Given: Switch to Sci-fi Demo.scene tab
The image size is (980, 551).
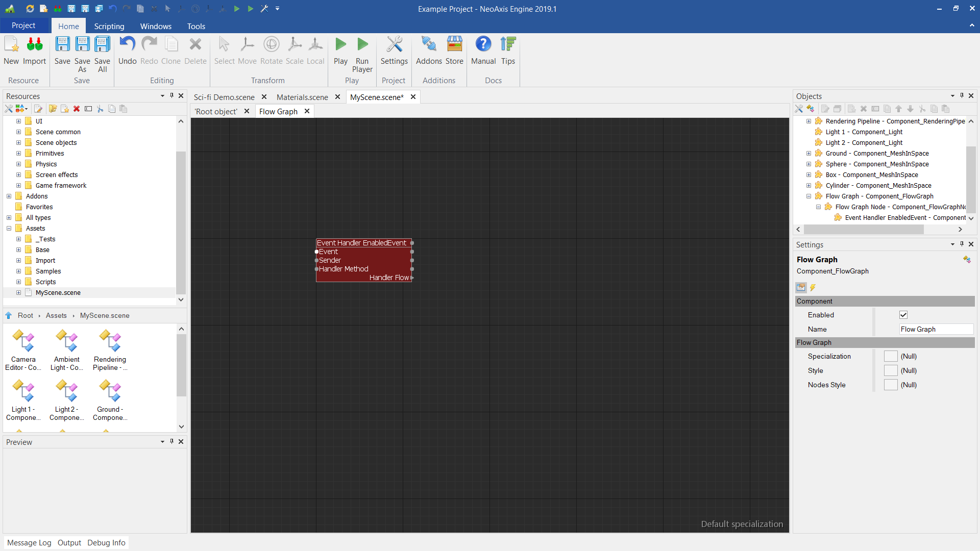Looking at the screenshot, I should click(224, 97).
